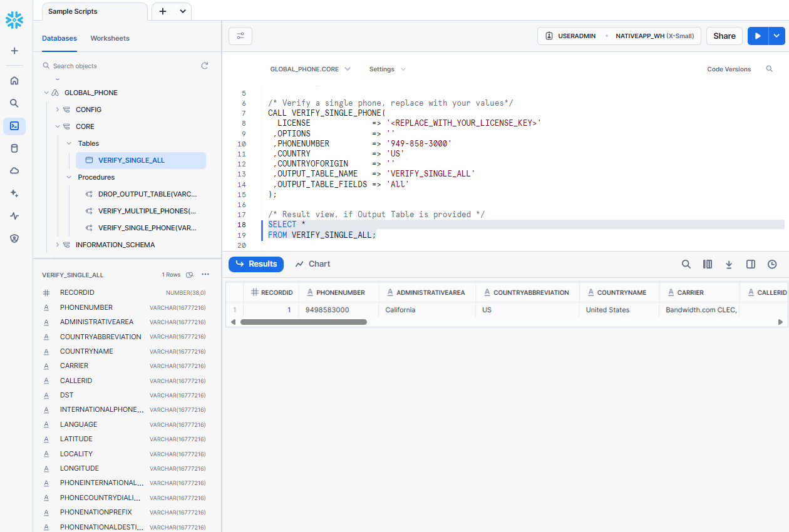Open the Data database sidebar icon

[x=14, y=148]
